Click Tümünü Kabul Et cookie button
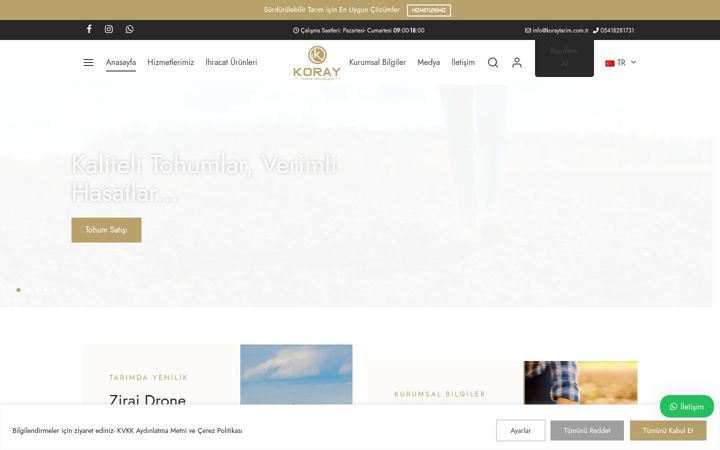 pyautogui.click(x=668, y=431)
